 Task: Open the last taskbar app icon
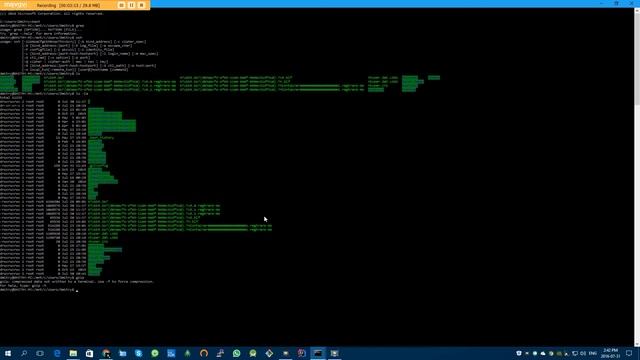coord(335,353)
